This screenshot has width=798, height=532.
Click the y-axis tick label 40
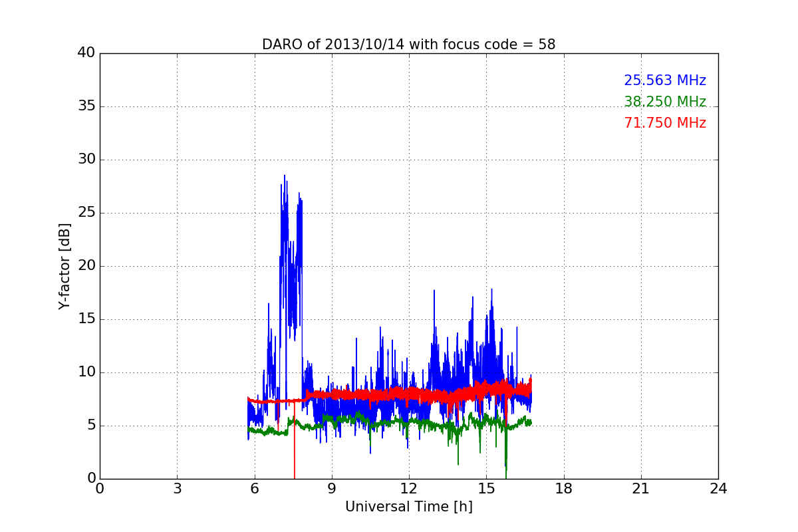pyautogui.click(x=86, y=53)
